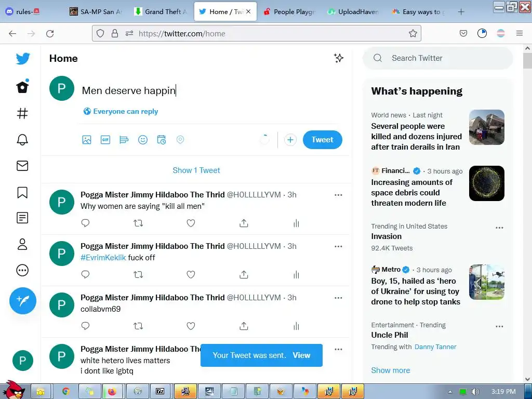Open the #EvrimKeklik hashtag link
This screenshot has width=532, height=399.
(x=103, y=258)
